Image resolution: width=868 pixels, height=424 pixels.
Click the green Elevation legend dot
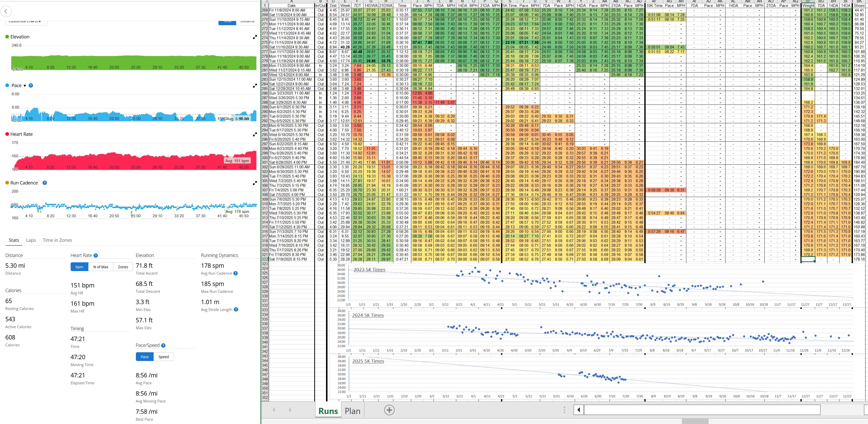tap(7, 37)
